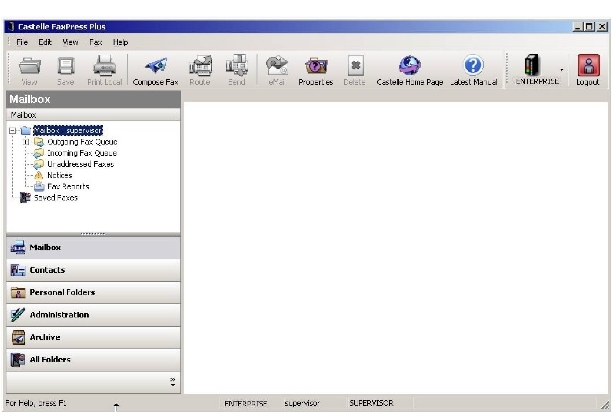Open the File menu

22,42
